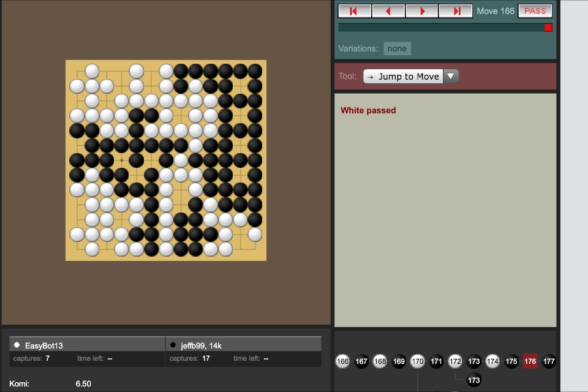Select move 167 in the game tree

[361, 361]
